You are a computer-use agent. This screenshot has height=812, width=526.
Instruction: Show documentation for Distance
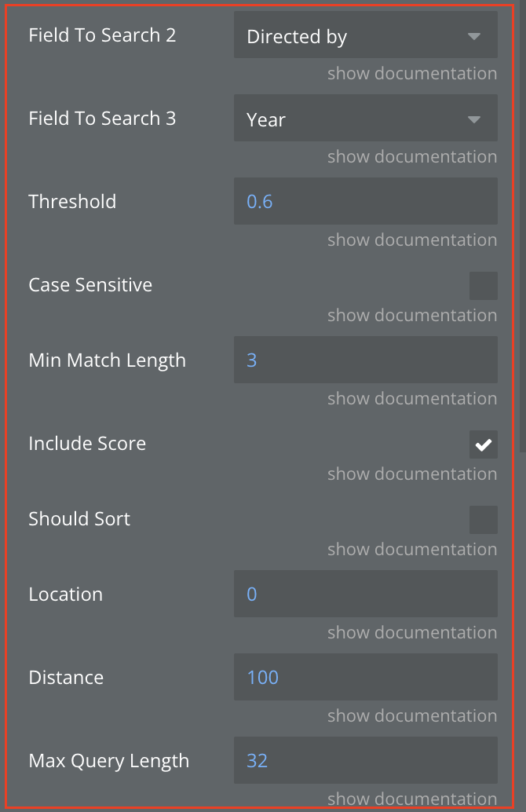[412, 716]
